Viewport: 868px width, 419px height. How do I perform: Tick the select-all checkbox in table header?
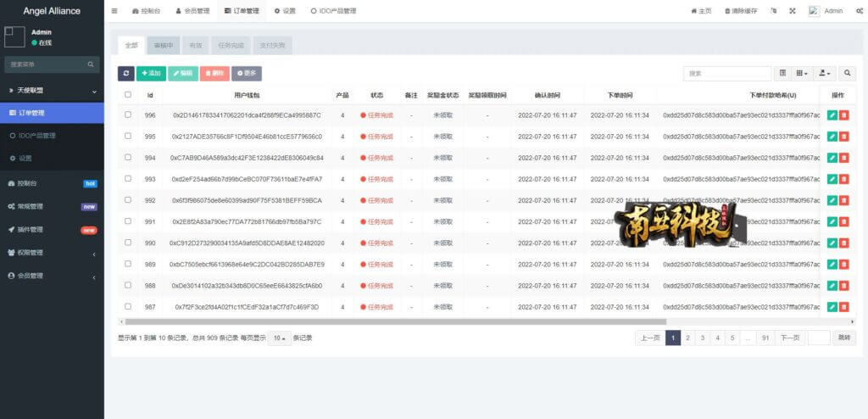[x=128, y=95]
